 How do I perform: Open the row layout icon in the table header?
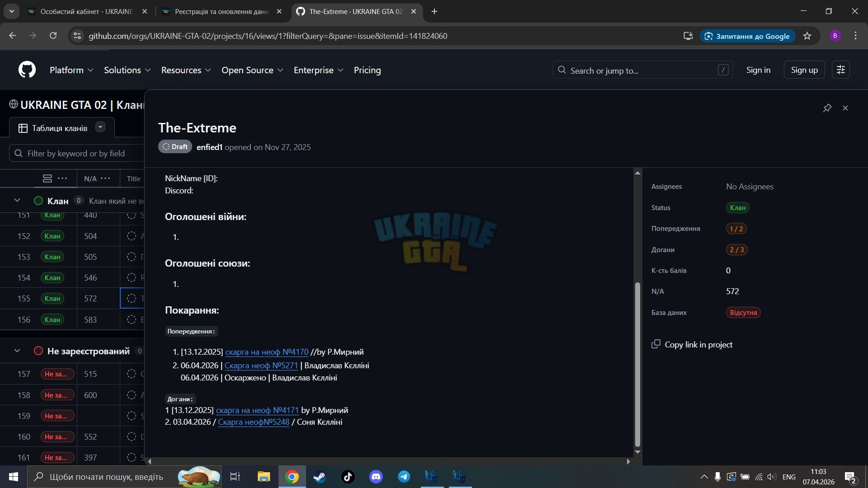47,178
